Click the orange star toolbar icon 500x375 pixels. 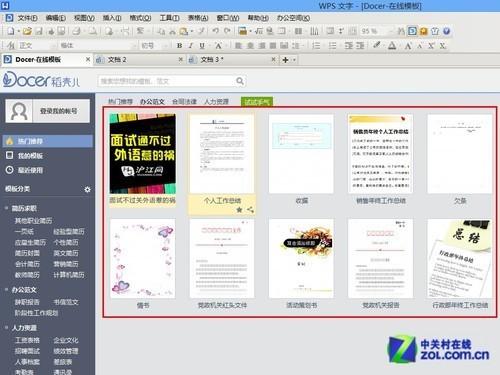tap(424, 31)
